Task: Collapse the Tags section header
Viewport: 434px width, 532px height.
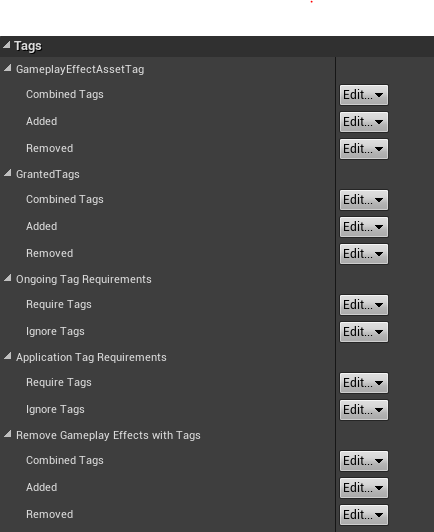Action: click(6, 45)
